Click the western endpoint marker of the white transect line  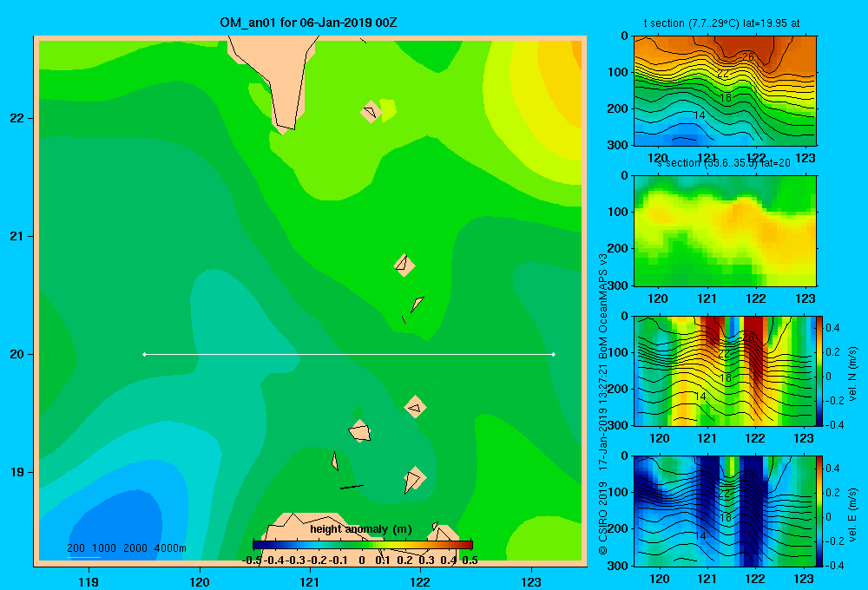point(144,354)
